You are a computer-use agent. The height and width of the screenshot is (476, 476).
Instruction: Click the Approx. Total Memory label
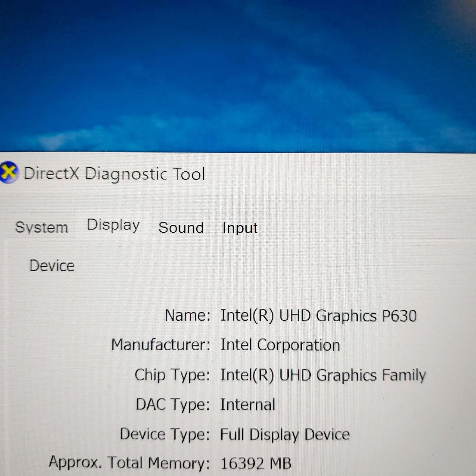pyautogui.click(x=129, y=463)
